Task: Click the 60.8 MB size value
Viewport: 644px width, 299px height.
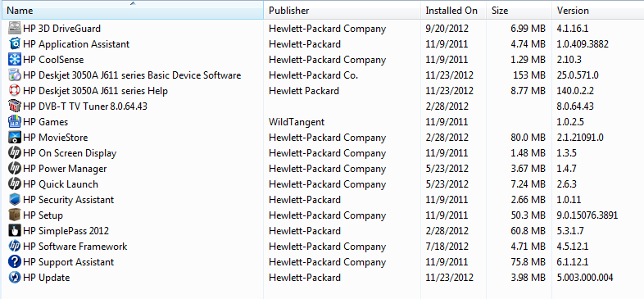Action: click(528, 231)
